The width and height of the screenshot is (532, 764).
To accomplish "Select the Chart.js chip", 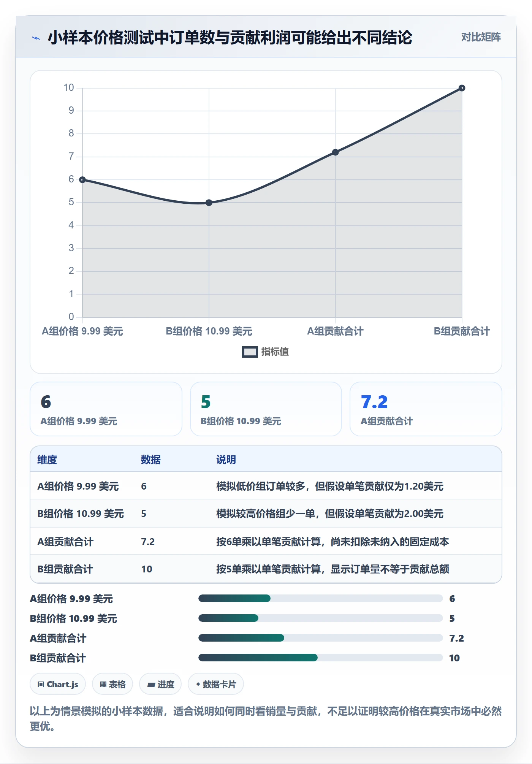I will point(58,684).
